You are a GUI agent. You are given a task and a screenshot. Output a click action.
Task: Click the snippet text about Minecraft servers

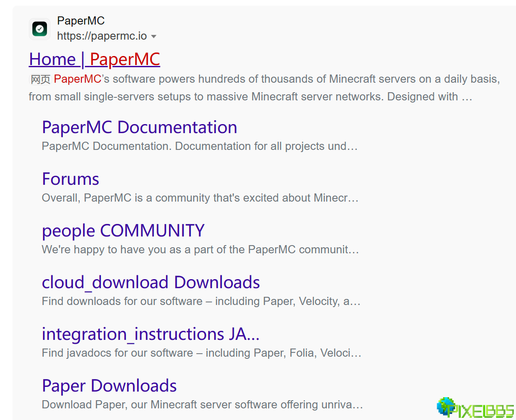264,88
